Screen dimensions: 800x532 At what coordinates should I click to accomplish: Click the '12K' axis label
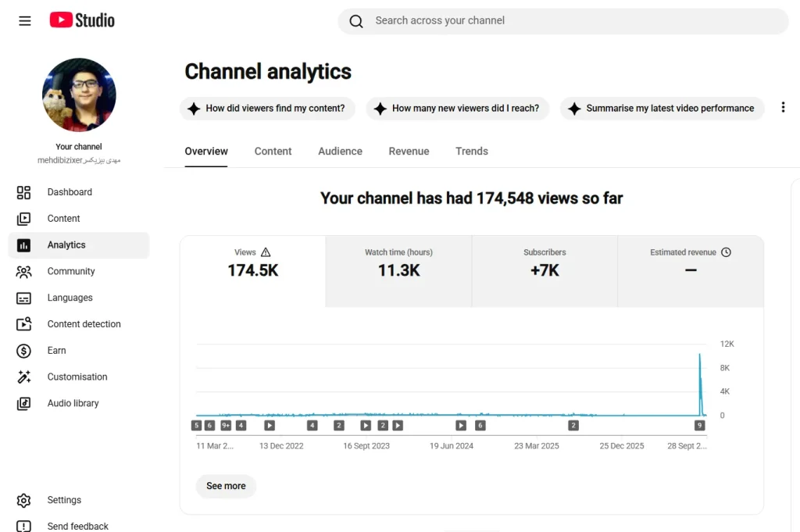[727, 345]
